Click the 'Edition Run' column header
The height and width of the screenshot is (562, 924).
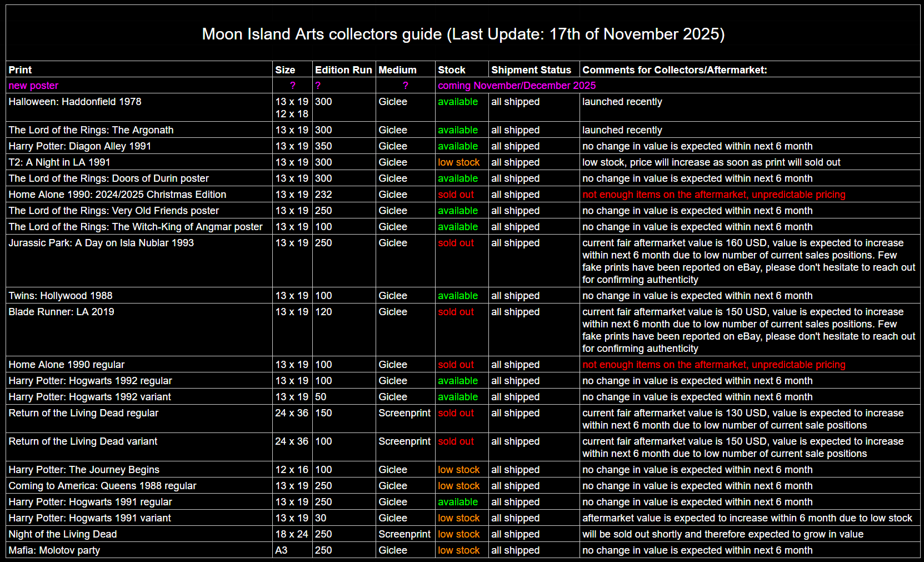click(x=343, y=70)
